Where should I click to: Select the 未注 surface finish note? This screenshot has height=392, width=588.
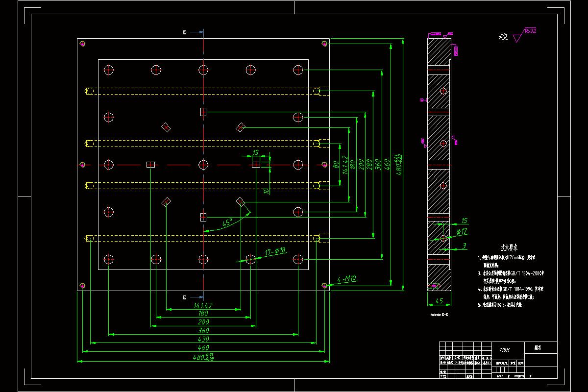point(503,37)
